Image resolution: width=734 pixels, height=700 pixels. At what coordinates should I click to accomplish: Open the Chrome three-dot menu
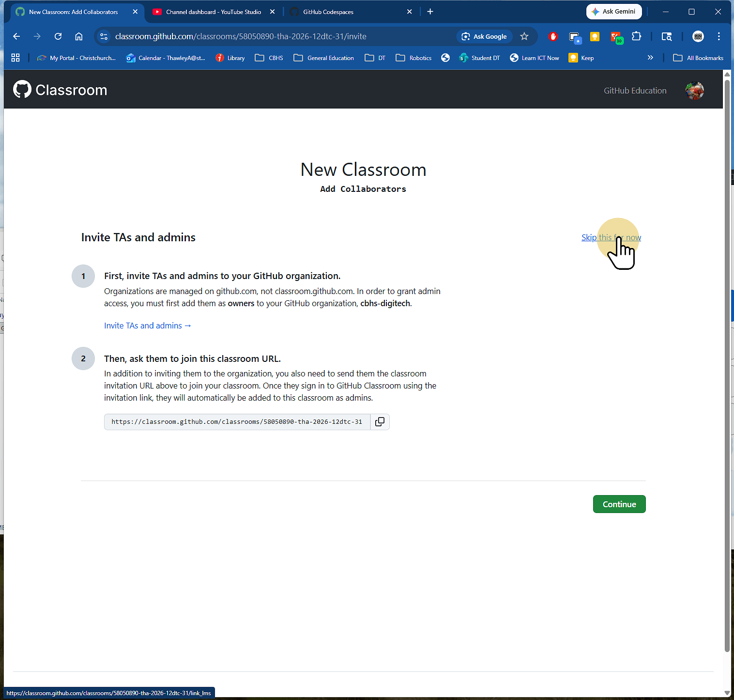tap(719, 36)
